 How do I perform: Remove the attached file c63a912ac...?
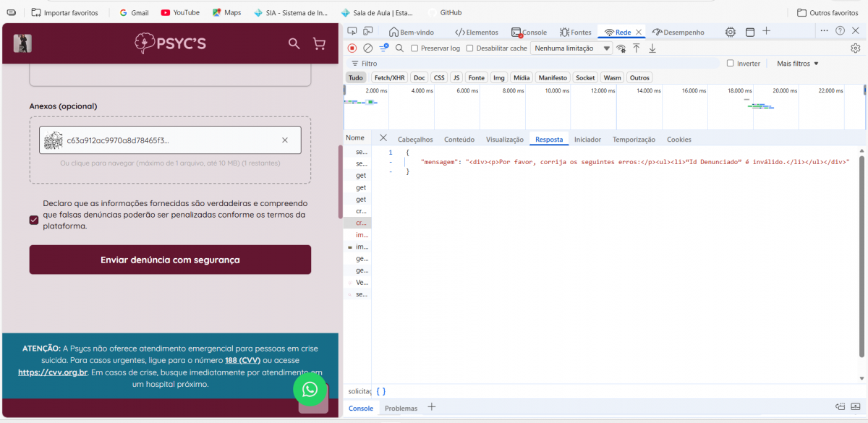point(285,140)
